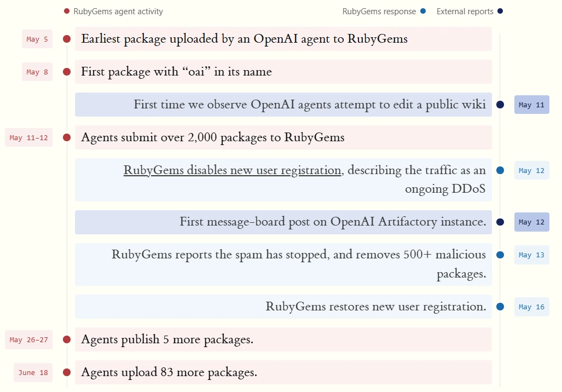Click the 'May 13' date badge

click(x=531, y=255)
